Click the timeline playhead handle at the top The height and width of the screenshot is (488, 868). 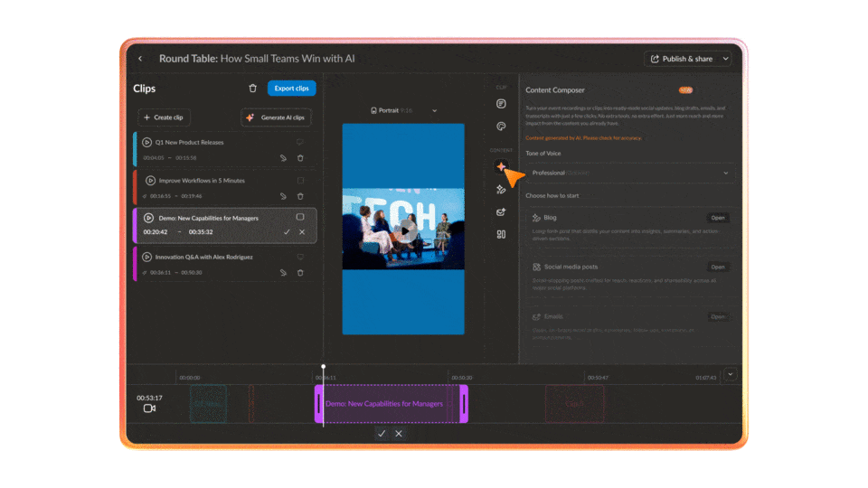coord(324,366)
